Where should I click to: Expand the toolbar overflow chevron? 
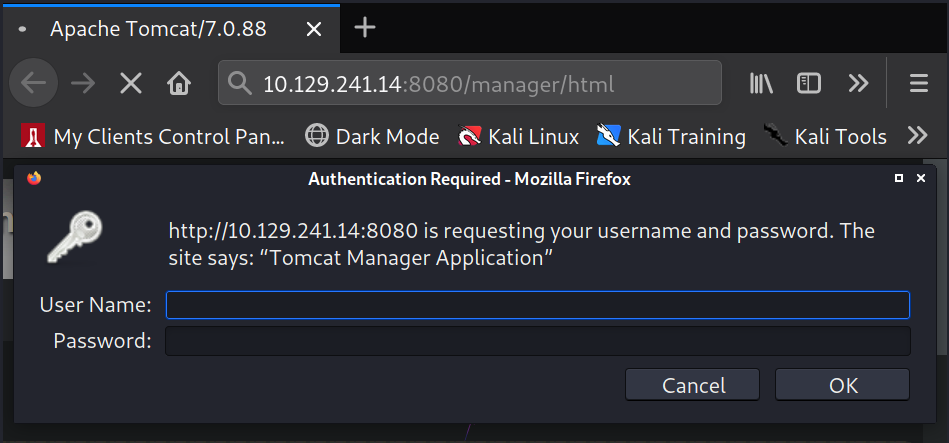pyautogui.click(x=858, y=84)
